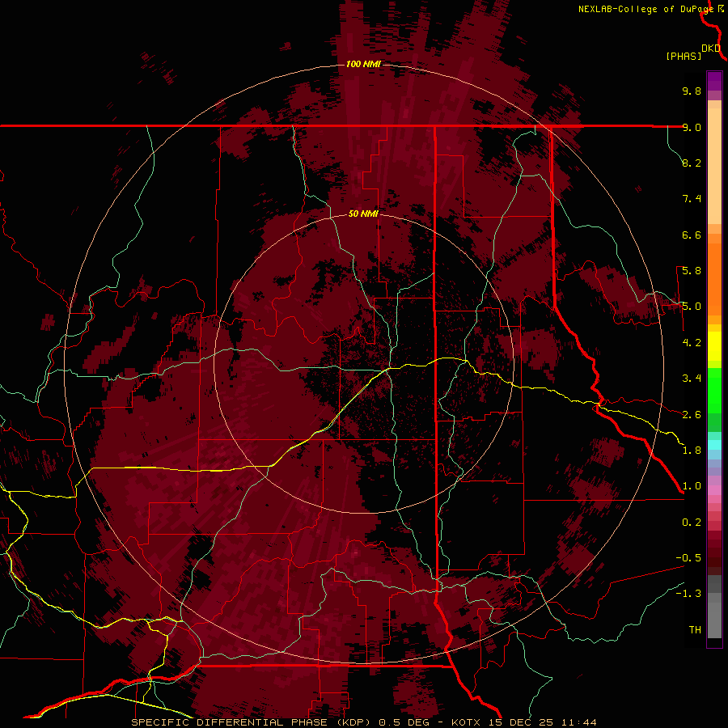Click the 5.8 value on the color scale
The width and height of the screenshot is (728, 728).
point(692,271)
